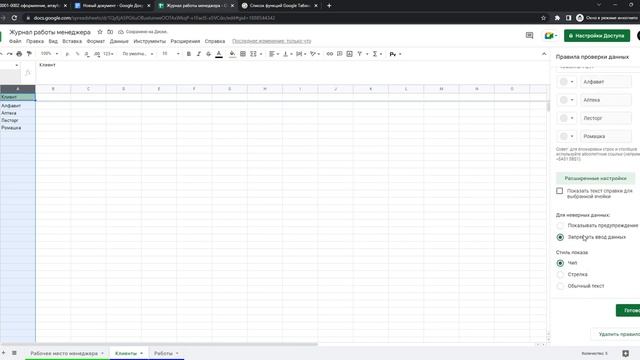Apply strikethrough formatting

pyautogui.click(x=209, y=54)
